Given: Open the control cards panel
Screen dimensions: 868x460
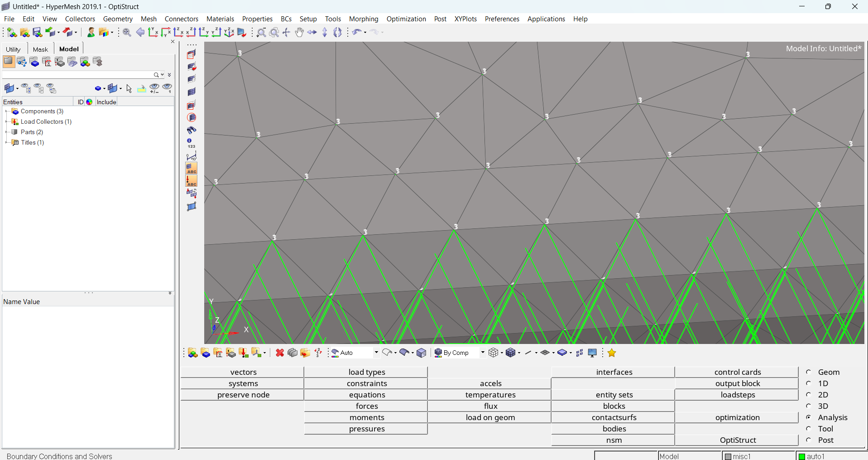Looking at the screenshot, I should point(738,372).
